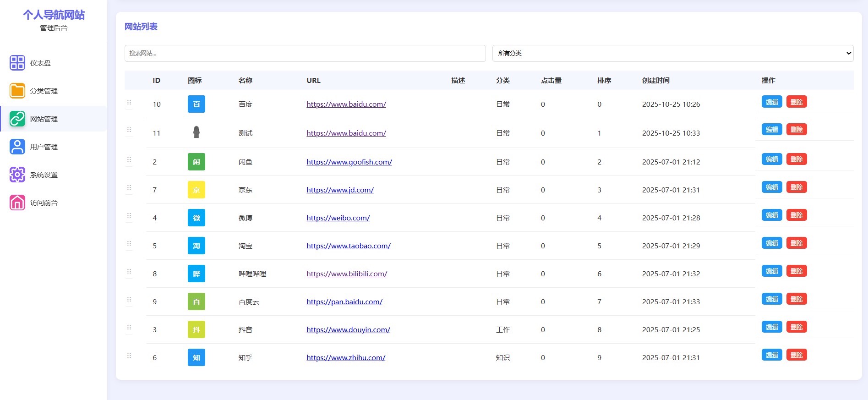Go to 分类管理 menu item

tap(44, 91)
